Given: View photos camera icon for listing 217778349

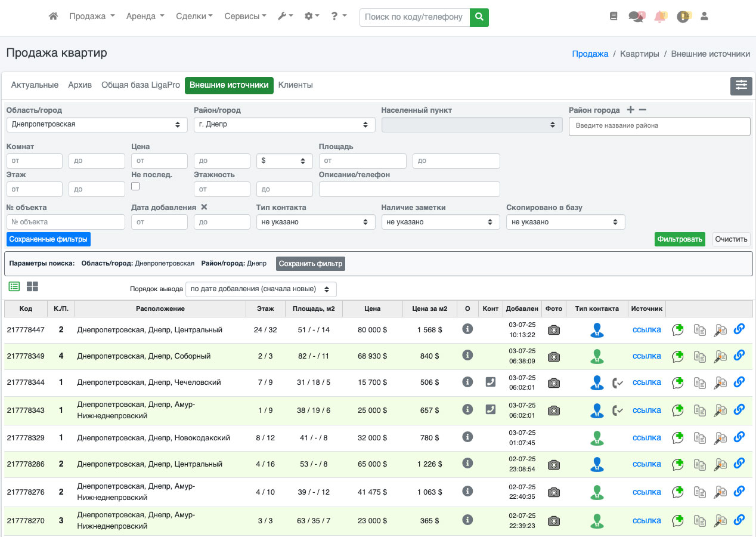Looking at the screenshot, I should point(554,357).
